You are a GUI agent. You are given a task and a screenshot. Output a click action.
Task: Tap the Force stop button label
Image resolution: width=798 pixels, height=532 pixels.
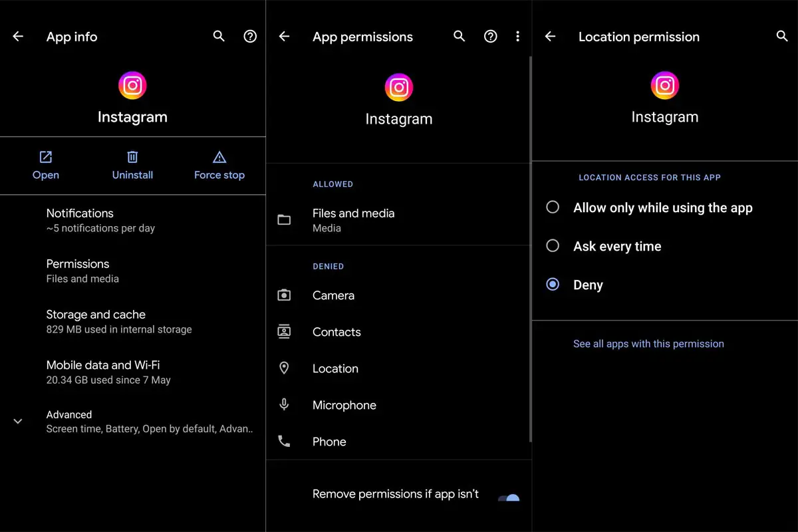tap(219, 175)
